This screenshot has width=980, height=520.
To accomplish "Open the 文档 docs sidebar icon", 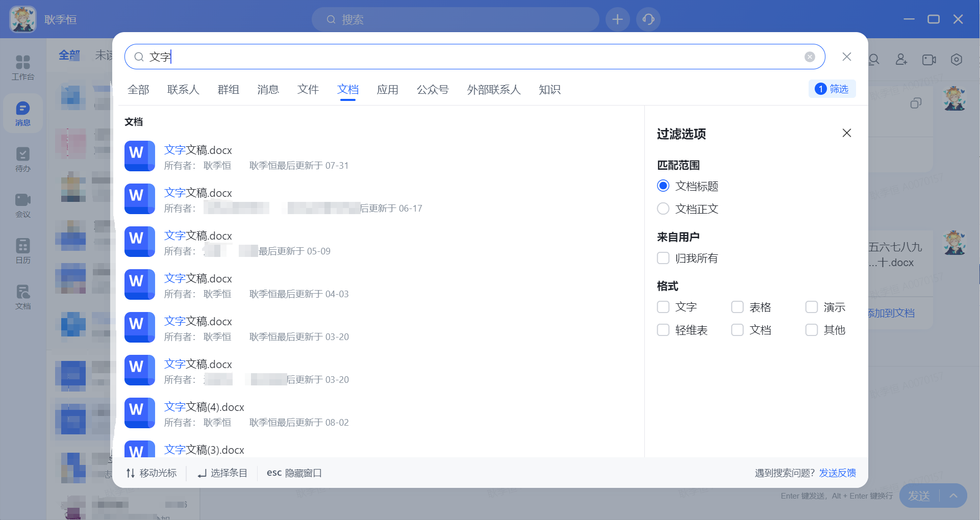I will pos(23,297).
